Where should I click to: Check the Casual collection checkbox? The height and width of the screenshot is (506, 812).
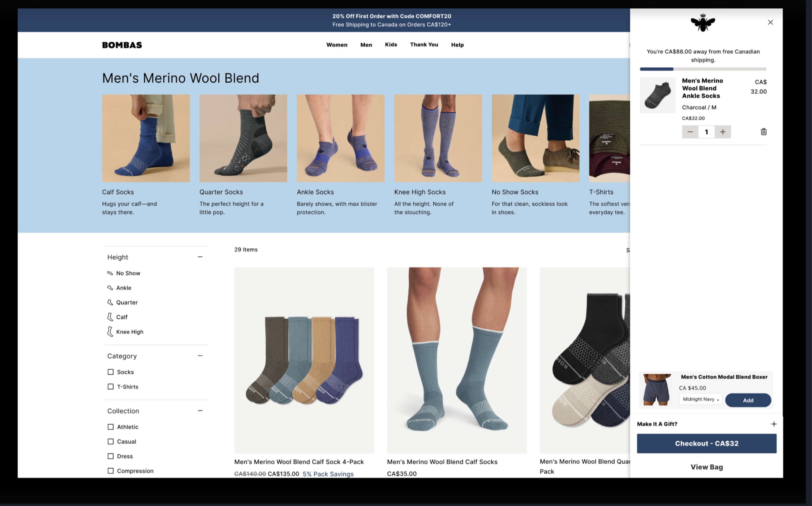pyautogui.click(x=111, y=442)
